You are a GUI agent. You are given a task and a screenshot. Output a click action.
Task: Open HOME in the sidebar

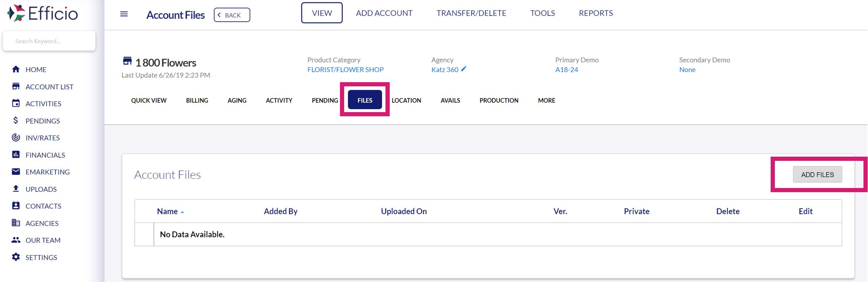pos(36,69)
